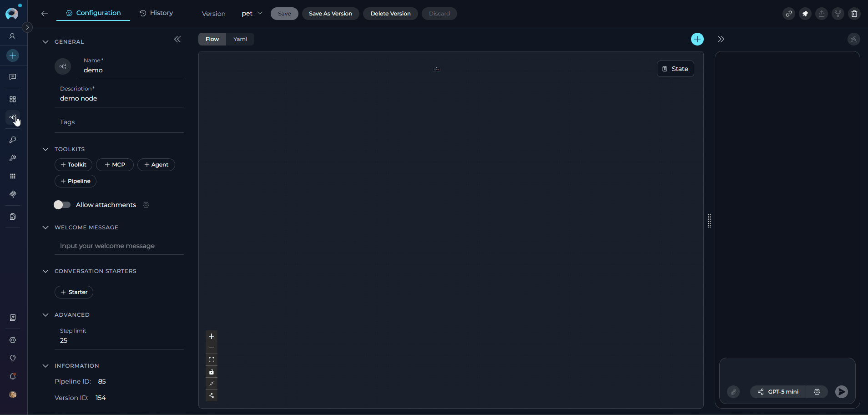Viewport: 868px width, 415px height.
Task: Enable the Allow attachments toggle
Action: (x=62, y=205)
